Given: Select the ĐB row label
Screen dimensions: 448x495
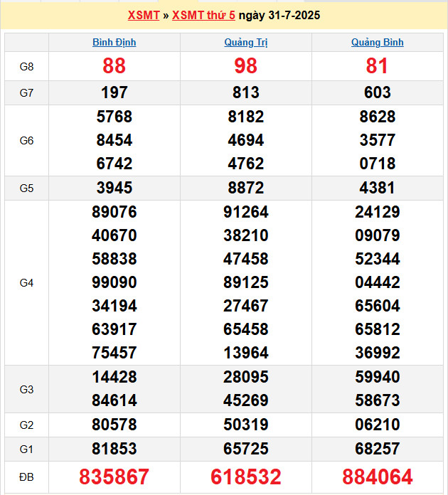Looking at the screenshot, I should pos(26,477).
